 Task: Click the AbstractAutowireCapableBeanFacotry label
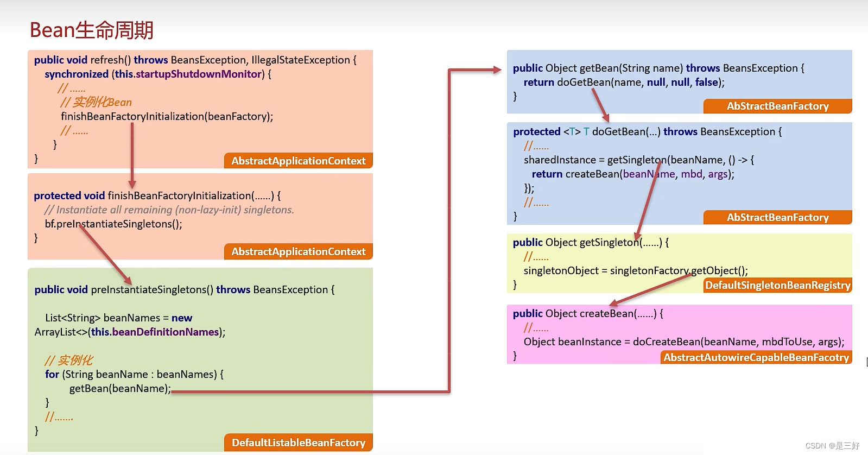click(x=756, y=357)
